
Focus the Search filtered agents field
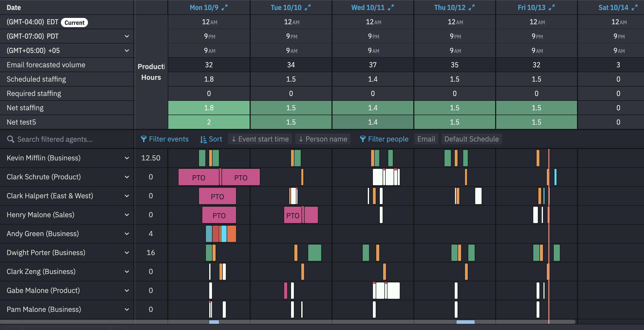point(55,139)
